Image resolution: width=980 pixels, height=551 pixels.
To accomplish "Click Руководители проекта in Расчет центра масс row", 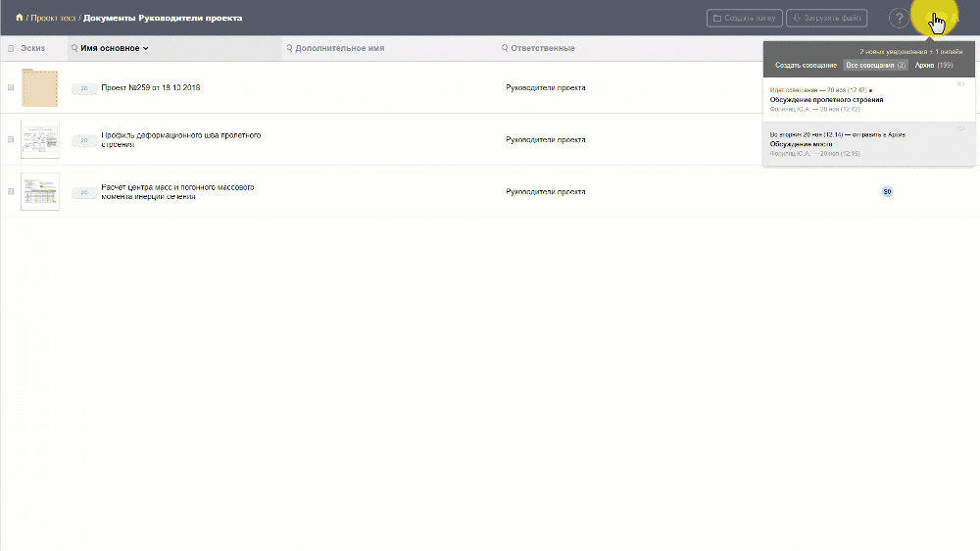I will 546,191.
